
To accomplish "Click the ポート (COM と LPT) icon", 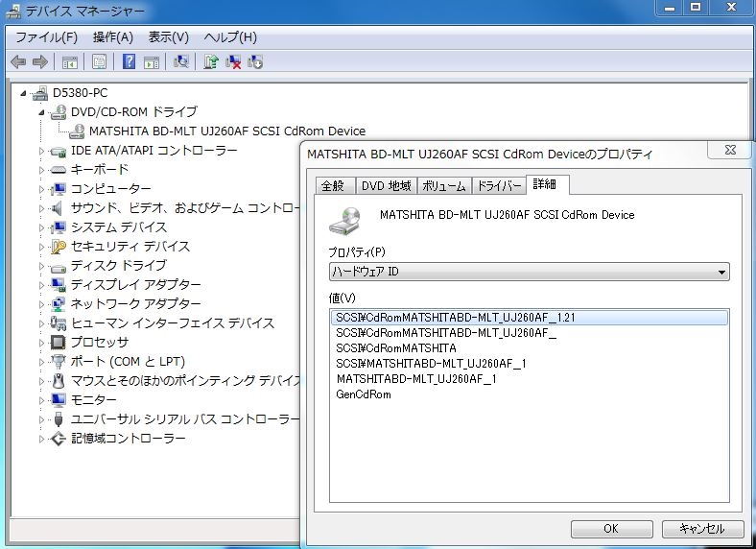I will [x=59, y=361].
